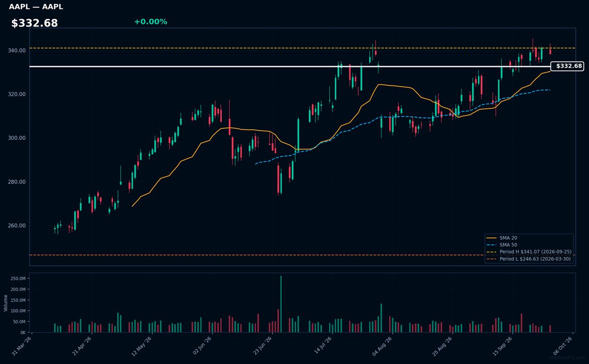Click the 260.00 price axis label
589x364 pixels.
tap(17, 226)
